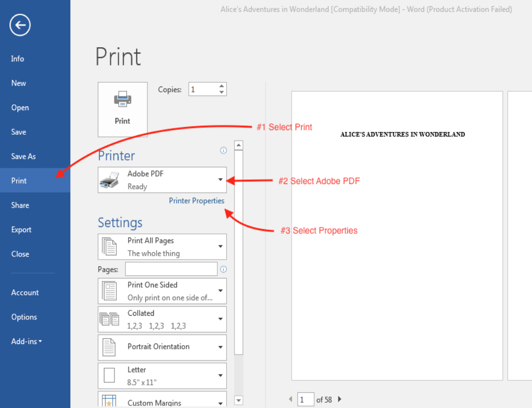Click the settings scrollbar down arrow
532x408 pixels.
click(239, 401)
